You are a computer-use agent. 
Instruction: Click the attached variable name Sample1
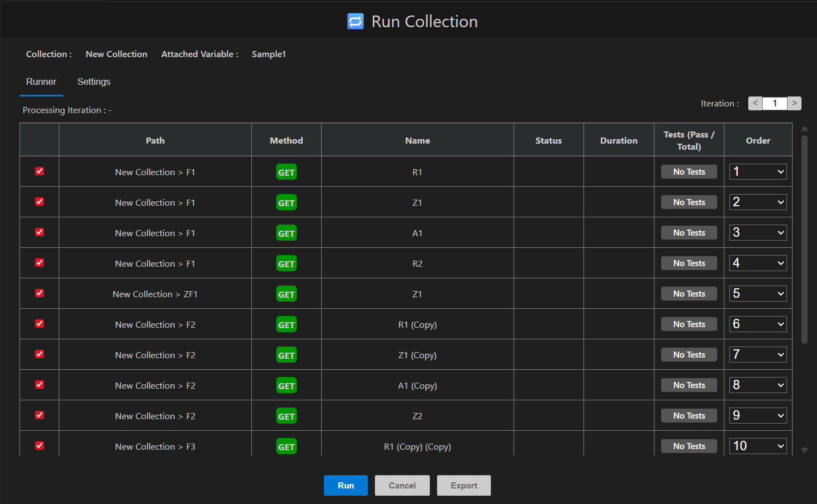[268, 54]
